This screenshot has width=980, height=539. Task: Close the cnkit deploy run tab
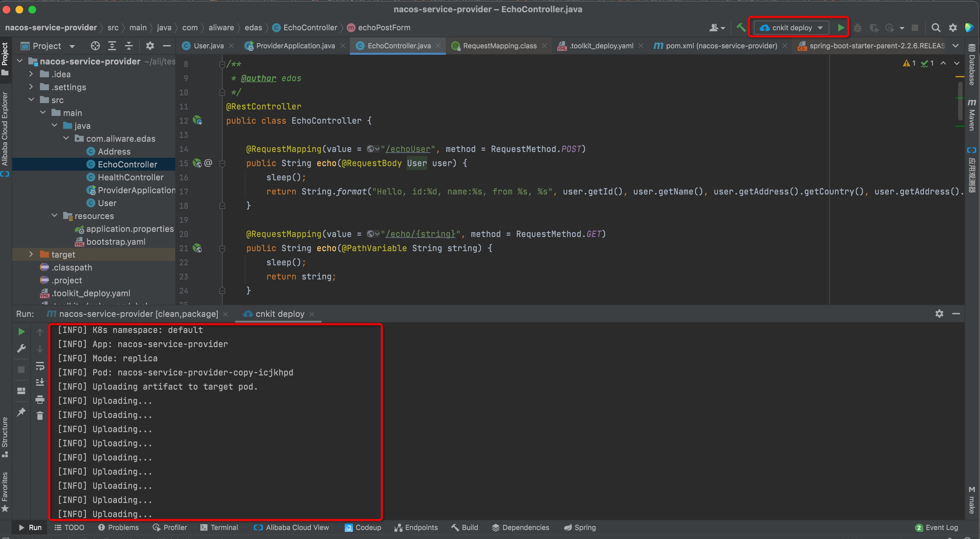(312, 314)
